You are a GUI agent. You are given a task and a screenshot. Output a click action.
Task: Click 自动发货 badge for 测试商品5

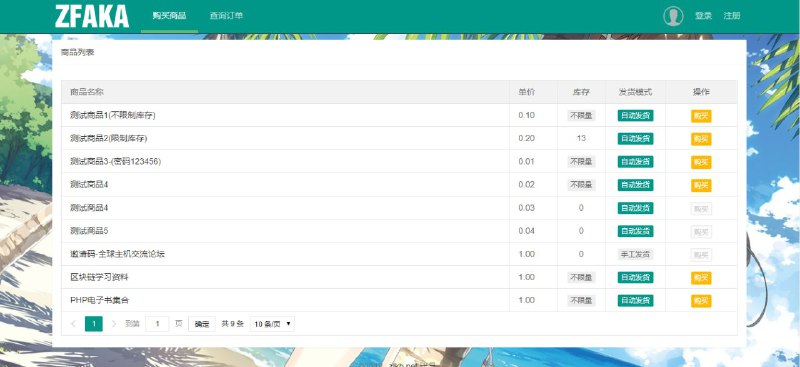tap(635, 231)
